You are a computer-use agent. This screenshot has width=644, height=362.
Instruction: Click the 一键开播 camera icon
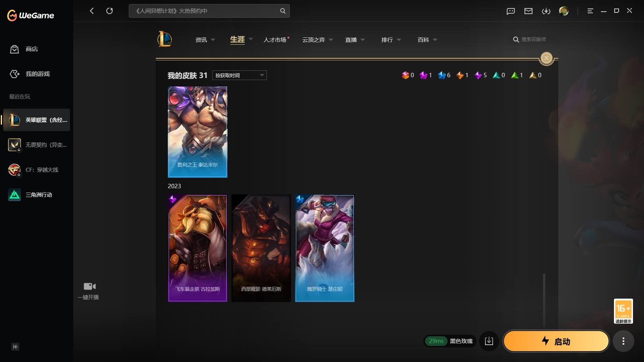(89, 286)
